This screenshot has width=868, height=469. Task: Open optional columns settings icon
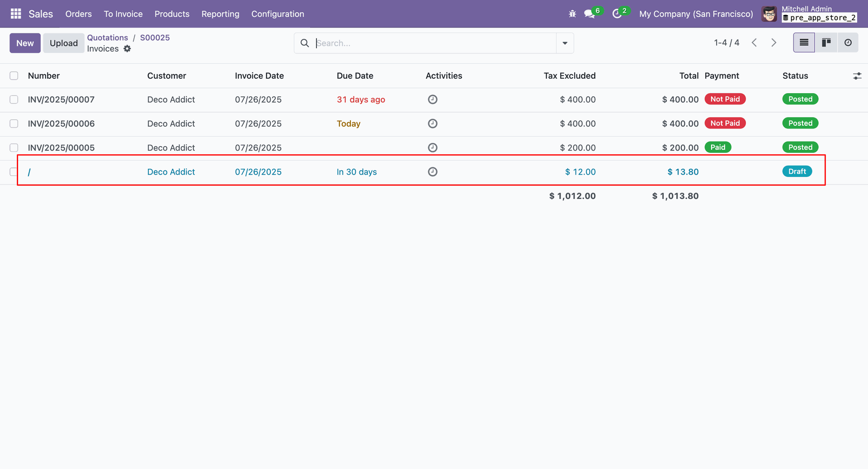point(857,76)
